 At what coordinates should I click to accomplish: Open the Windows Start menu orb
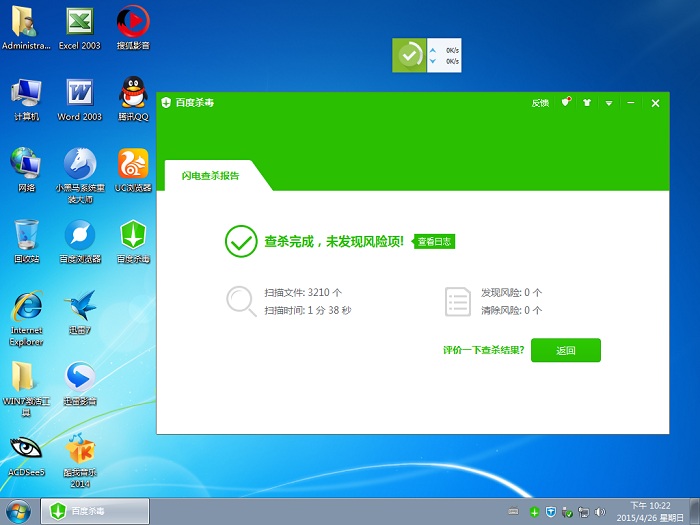coord(19,511)
